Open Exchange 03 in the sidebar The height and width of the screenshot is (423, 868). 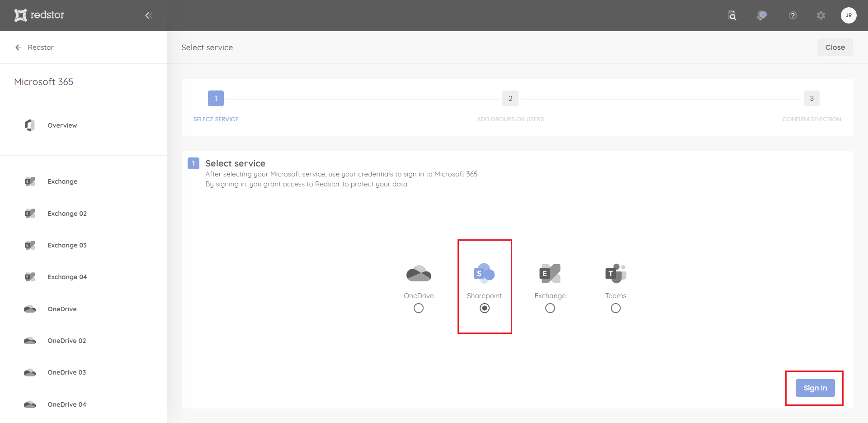tap(67, 245)
